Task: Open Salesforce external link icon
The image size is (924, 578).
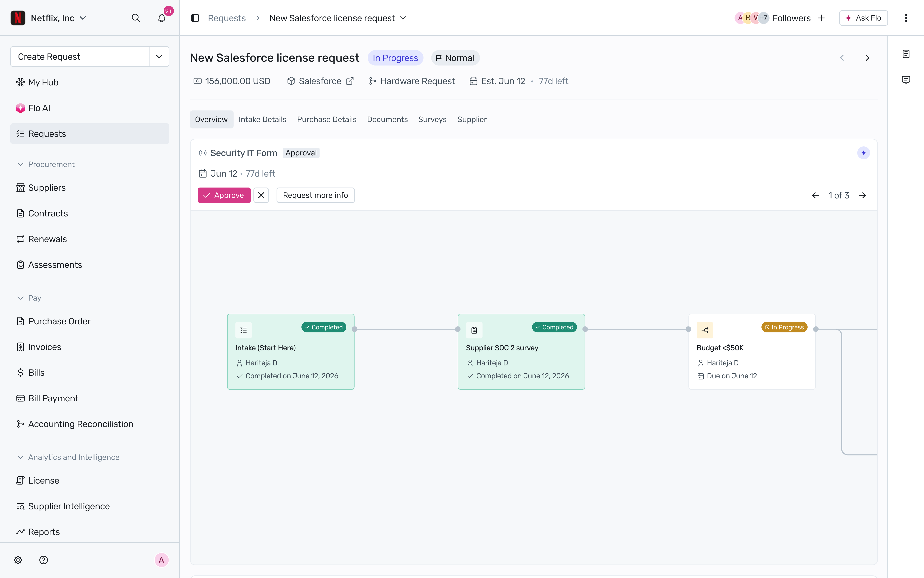Action: (350, 81)
